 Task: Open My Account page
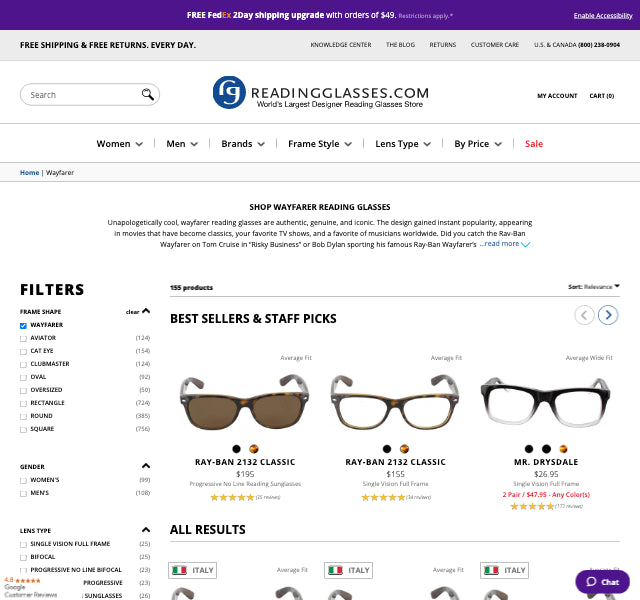pyautogui.click(x=557, y=96)
